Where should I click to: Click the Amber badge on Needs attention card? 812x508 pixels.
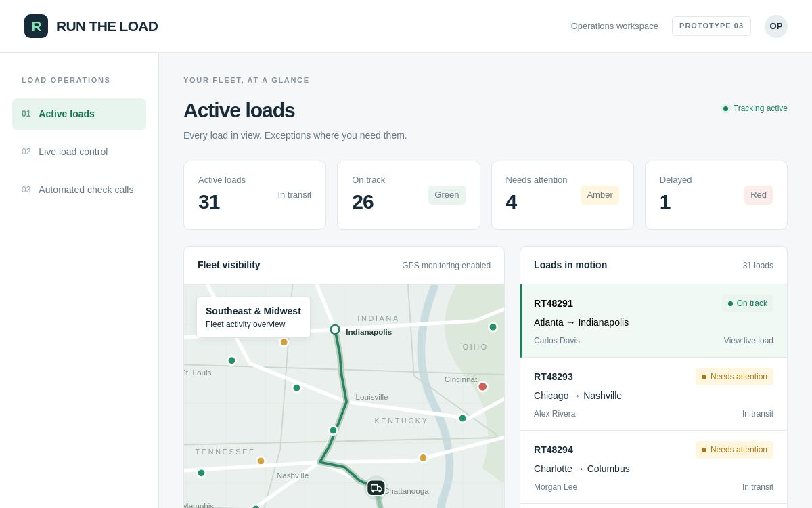(600, 195)
